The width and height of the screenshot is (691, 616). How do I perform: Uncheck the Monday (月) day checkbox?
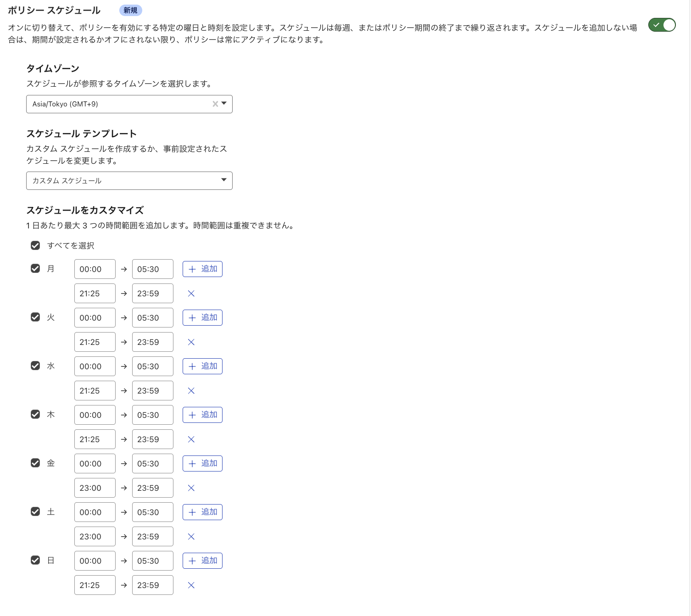(x=35, y=269)
